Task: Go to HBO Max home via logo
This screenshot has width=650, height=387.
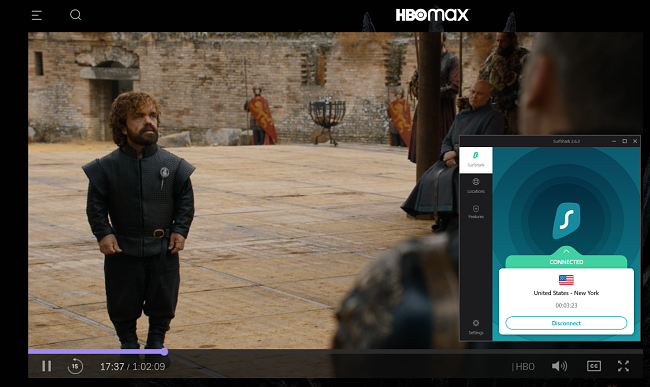Action: pos(432,15)
